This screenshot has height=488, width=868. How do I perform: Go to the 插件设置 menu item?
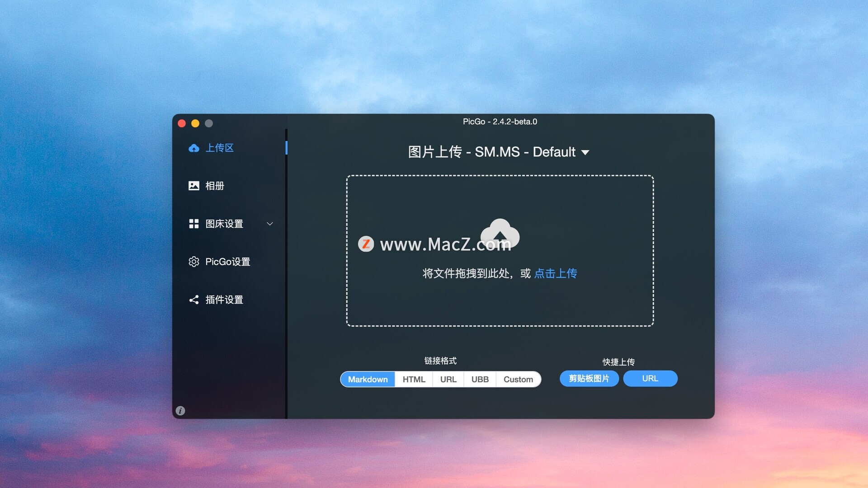point(224,300)
